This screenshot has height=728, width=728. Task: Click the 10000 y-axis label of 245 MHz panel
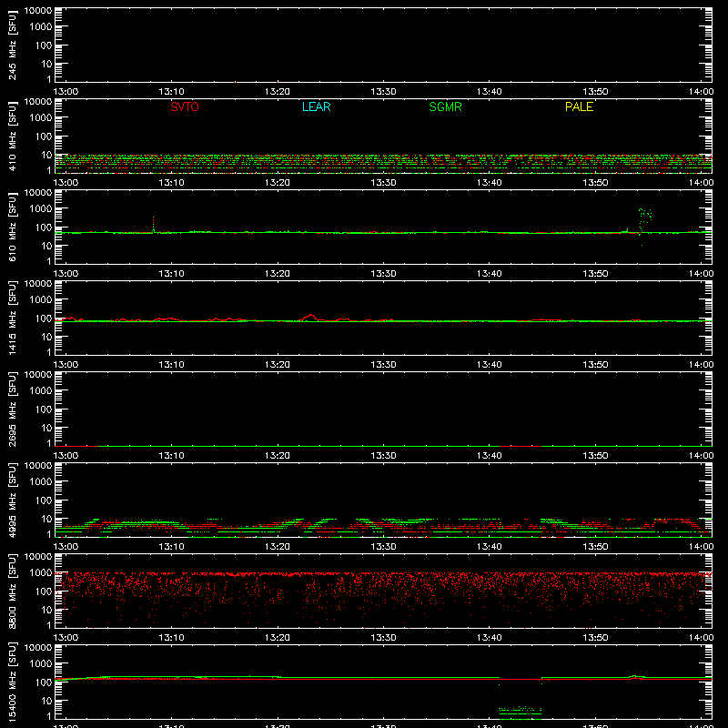38,11
